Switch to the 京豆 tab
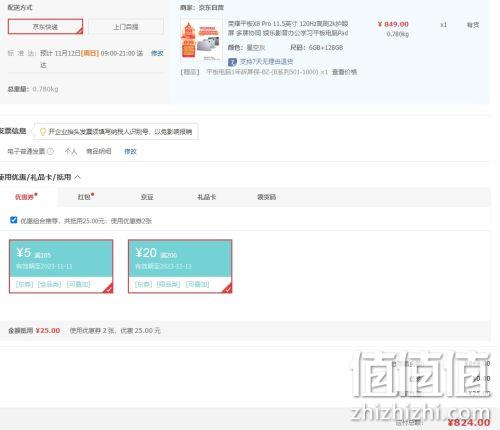This screenshot has height=430, width=500. point(147,197)
